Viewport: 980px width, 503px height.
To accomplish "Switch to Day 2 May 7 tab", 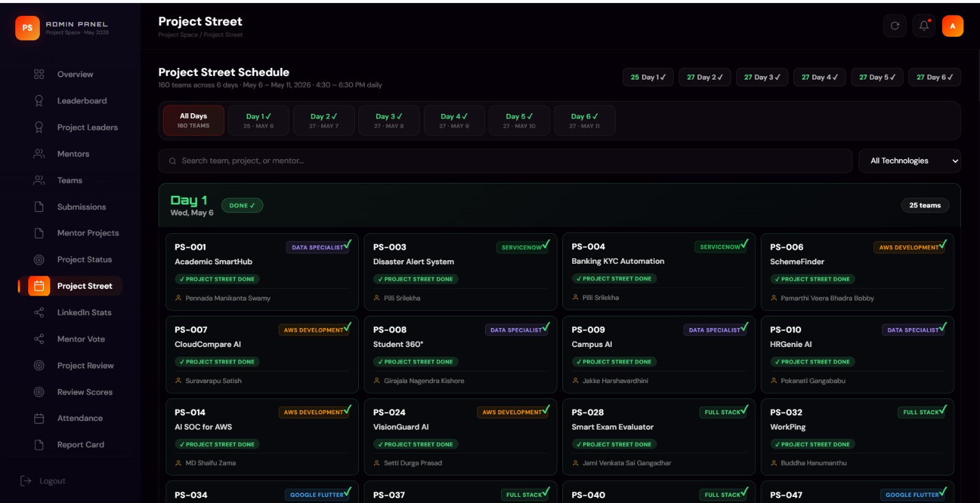I will tap(323, 121).
